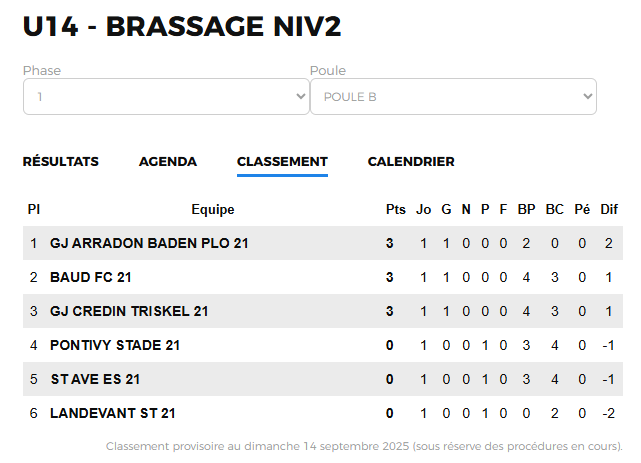This screenshot has width=641, height=463.
Task: Open the Phase dropdown
Action: coord(166,97)
